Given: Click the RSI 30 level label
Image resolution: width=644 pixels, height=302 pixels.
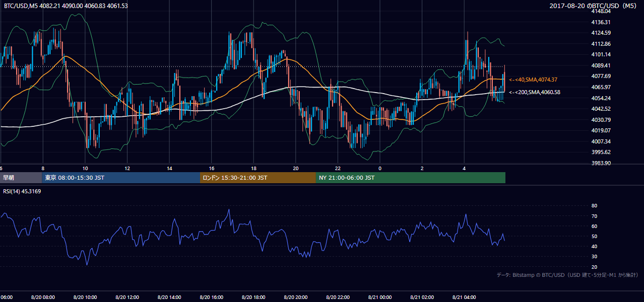Looking at the screenshot, I should point(594,257).
